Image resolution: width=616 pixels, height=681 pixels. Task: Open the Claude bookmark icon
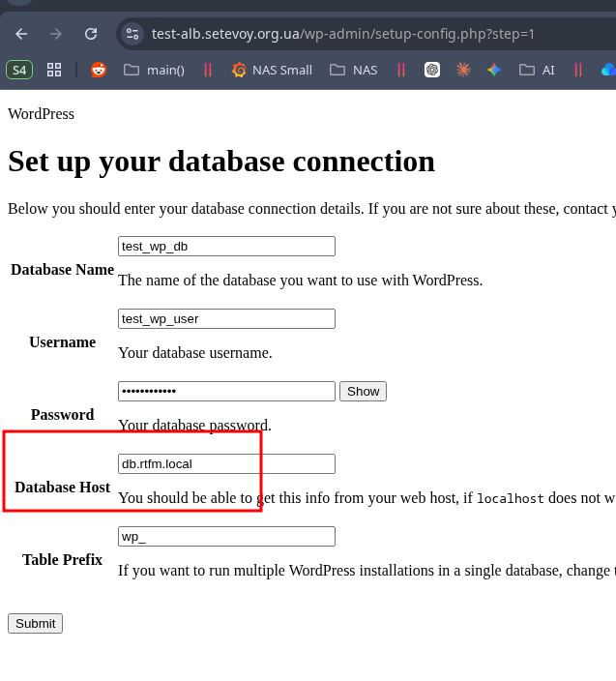tap(463, 70)
